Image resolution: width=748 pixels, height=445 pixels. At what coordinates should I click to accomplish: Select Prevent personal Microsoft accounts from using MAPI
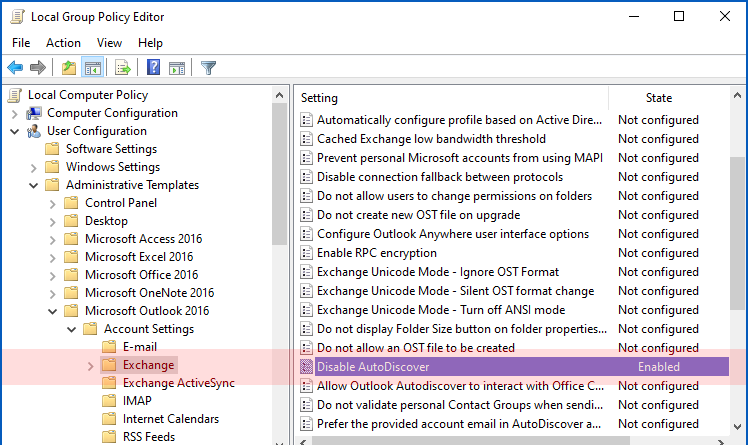(459, 158)
